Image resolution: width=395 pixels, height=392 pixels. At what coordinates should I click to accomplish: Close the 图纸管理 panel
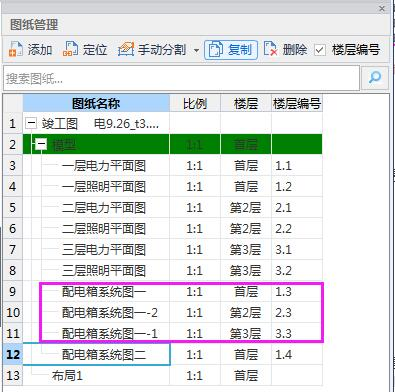(382, 8)
